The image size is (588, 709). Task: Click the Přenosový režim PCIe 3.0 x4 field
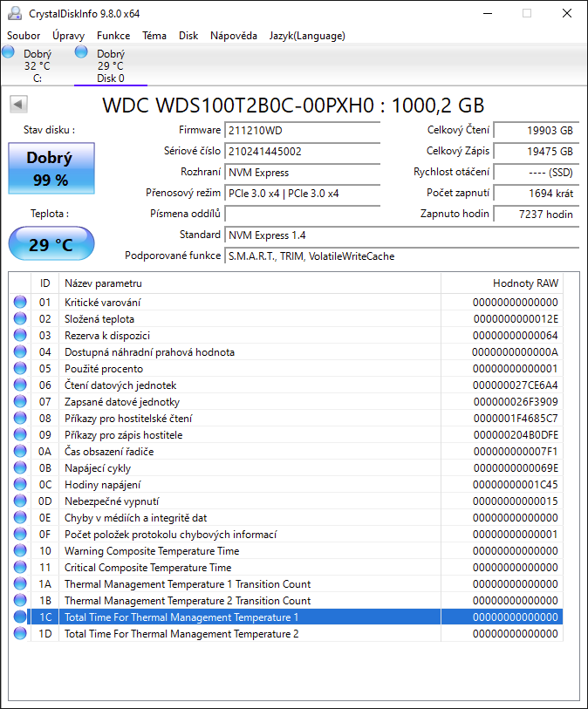pos(302,194)
